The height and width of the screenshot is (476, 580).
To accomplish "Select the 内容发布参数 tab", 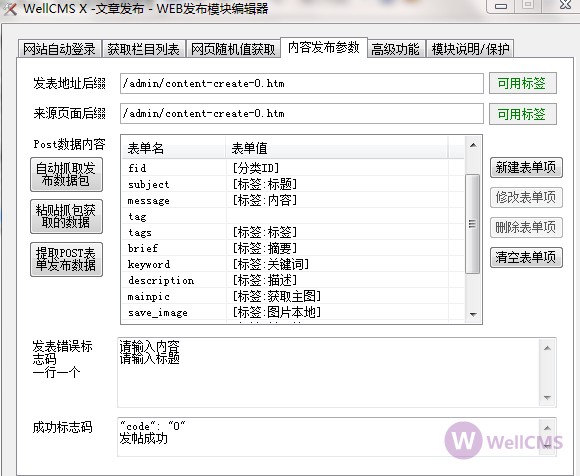I will (x=324, y=47).
